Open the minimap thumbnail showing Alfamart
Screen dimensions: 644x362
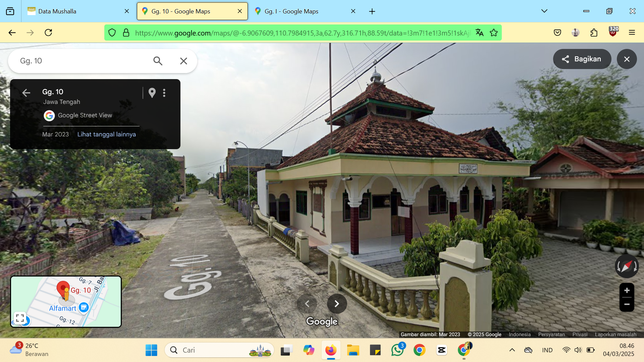tap(66, 302)
